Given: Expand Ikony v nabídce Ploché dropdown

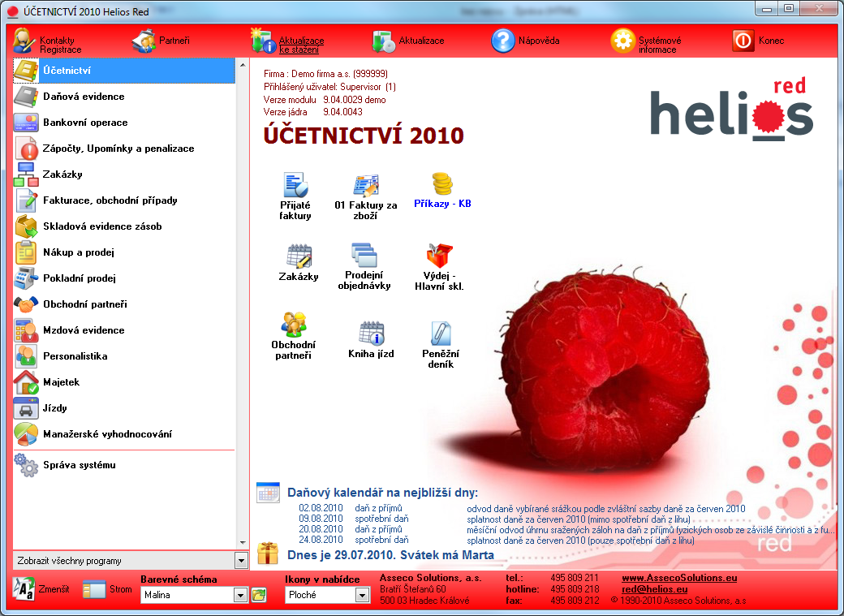Looking at the screenshot, I should [x=362, y=595].
